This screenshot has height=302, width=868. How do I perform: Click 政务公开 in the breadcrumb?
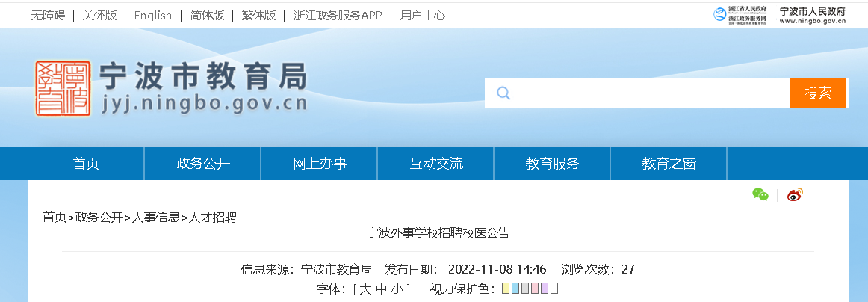click(x=99, y=218)
